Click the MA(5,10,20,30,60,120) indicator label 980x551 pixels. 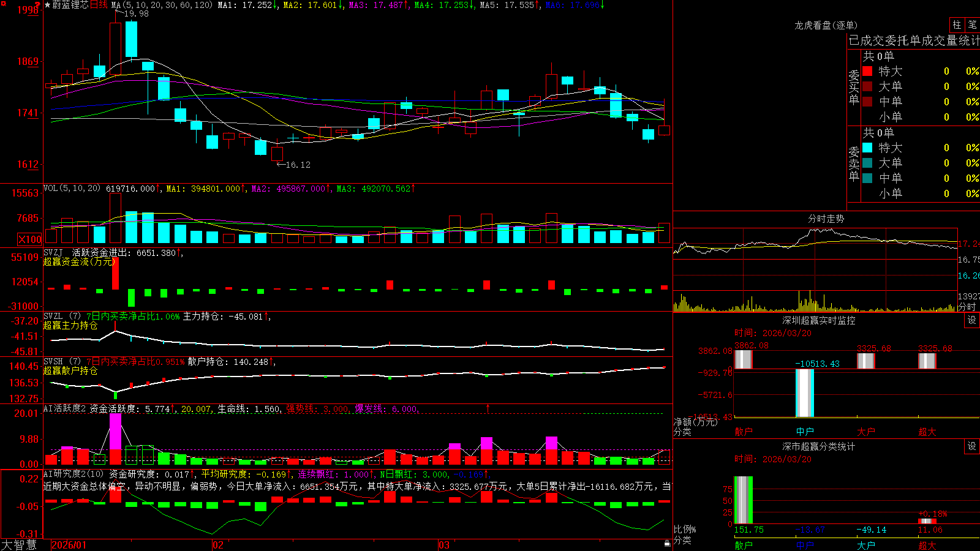162,5
